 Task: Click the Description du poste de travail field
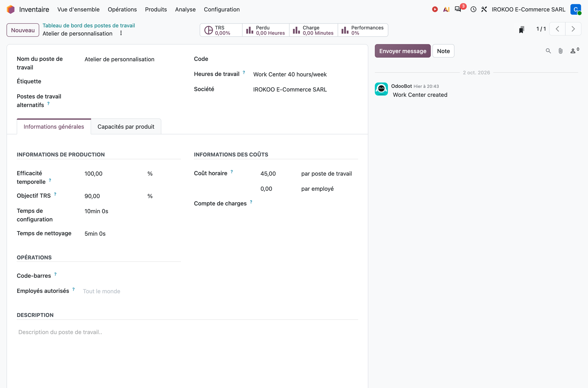click(187, 332)
